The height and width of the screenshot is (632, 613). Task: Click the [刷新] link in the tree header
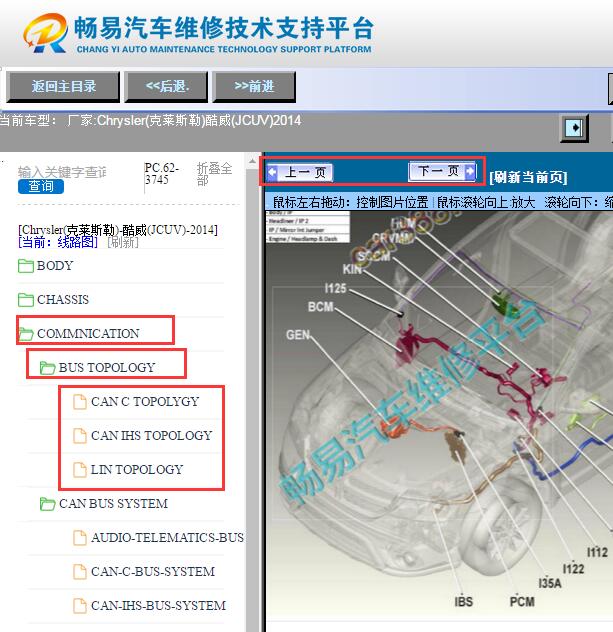(x=123, y=242)
